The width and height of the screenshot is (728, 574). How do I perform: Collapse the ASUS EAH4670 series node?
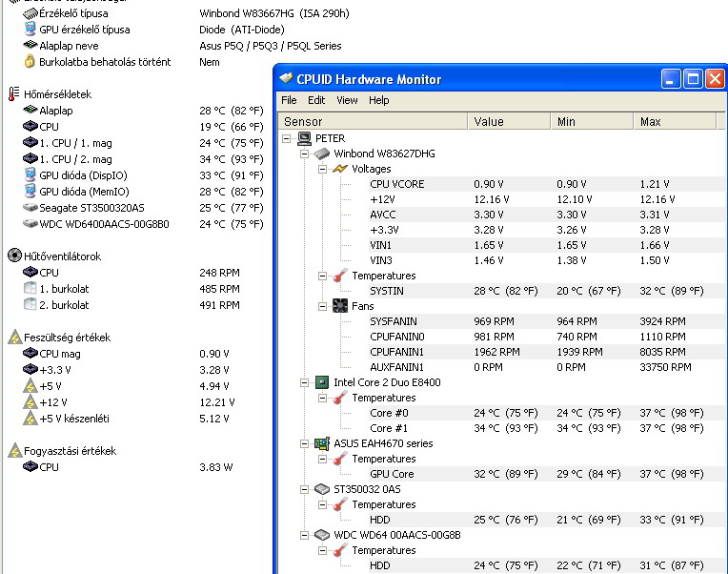[x=305, y=444]
